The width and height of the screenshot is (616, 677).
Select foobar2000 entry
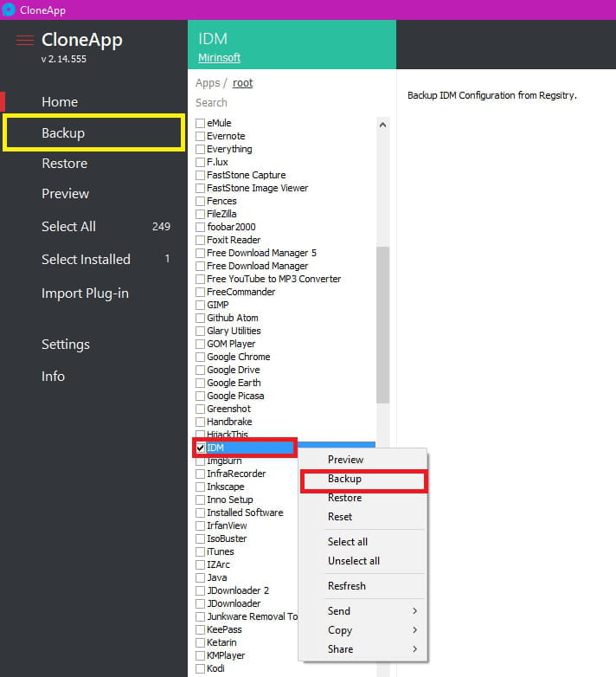[x=231, y=227]
